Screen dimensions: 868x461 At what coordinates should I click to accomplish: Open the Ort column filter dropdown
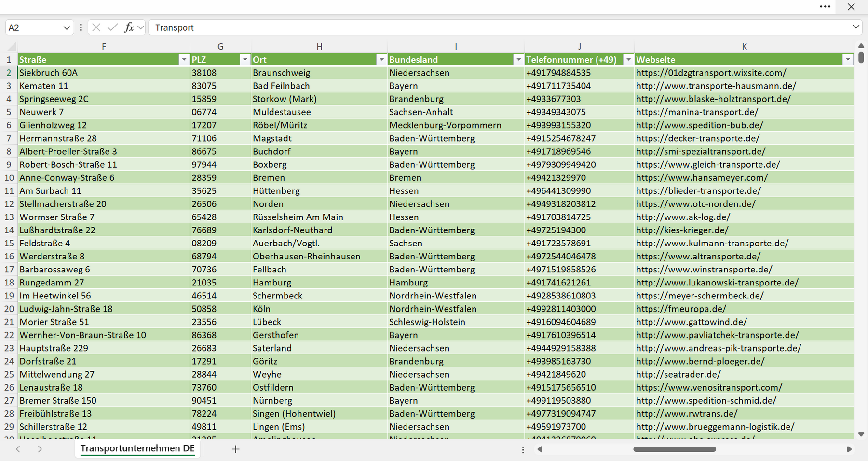click(x=381, y=60)
